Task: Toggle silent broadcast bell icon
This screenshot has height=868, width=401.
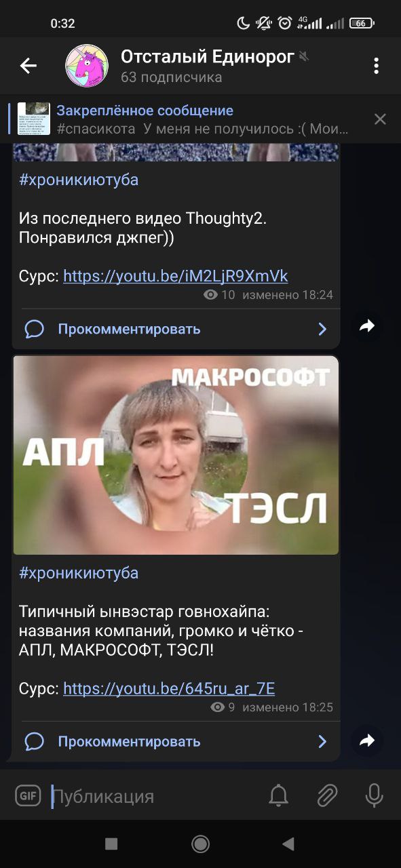Action: click(x=278, y=795)
